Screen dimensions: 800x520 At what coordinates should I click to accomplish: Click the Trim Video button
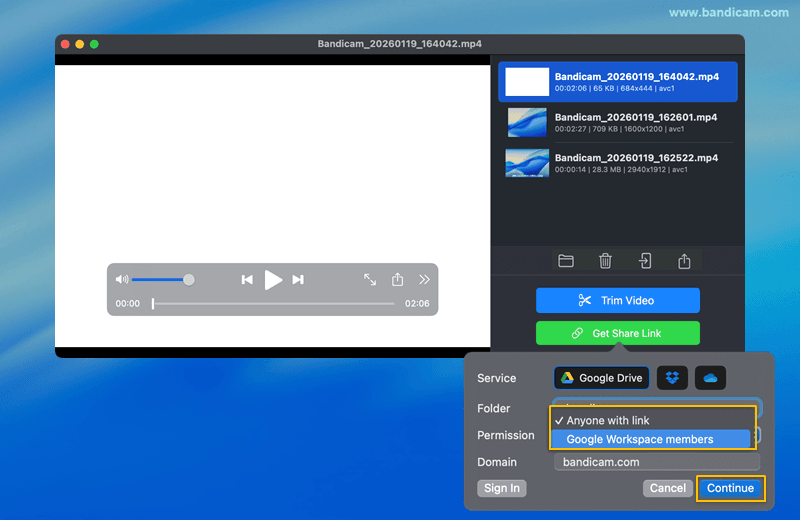[x=618, y=301]
